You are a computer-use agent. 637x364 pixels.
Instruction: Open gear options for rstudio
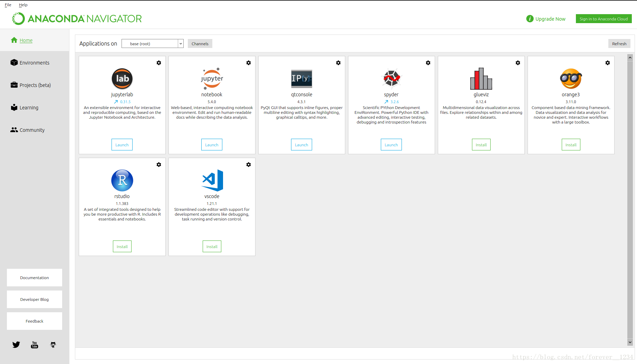click(x=159, y=165)
